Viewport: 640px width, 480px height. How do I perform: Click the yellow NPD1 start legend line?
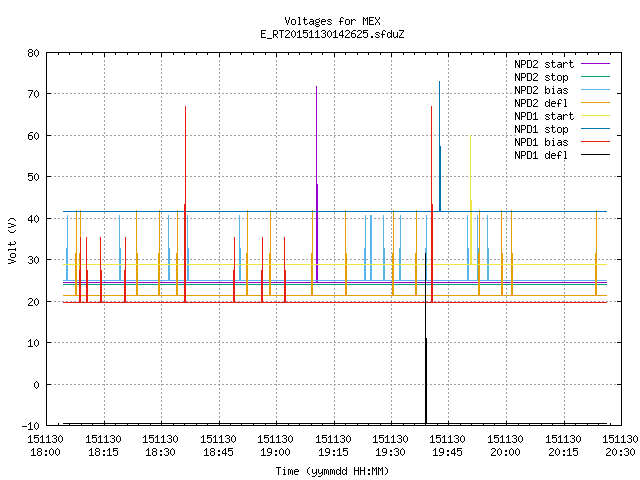tap(595, 116)
